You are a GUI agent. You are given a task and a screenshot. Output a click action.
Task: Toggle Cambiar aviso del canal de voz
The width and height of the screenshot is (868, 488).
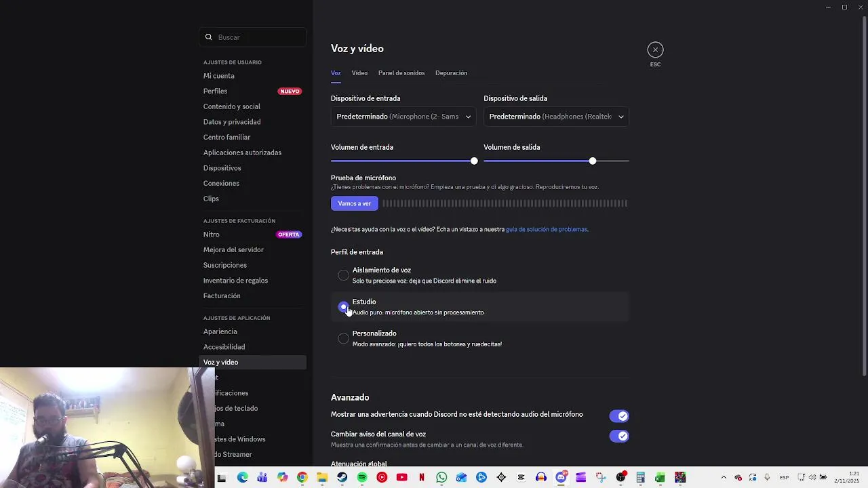[x=619, y=436]
